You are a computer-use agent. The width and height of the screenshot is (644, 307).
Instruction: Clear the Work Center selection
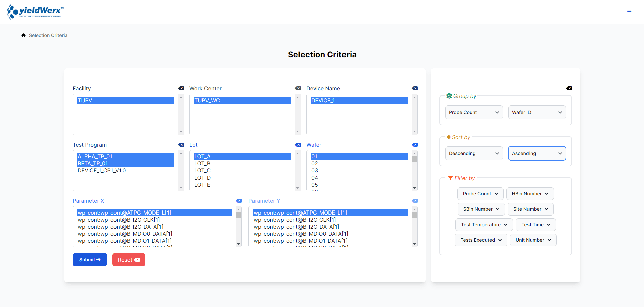coord(298,88)
